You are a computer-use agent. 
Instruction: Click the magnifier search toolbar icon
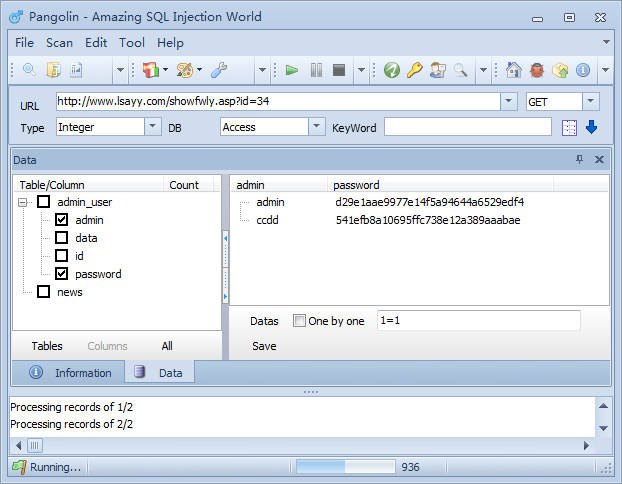pyautogui.click(x=29, y=70)
